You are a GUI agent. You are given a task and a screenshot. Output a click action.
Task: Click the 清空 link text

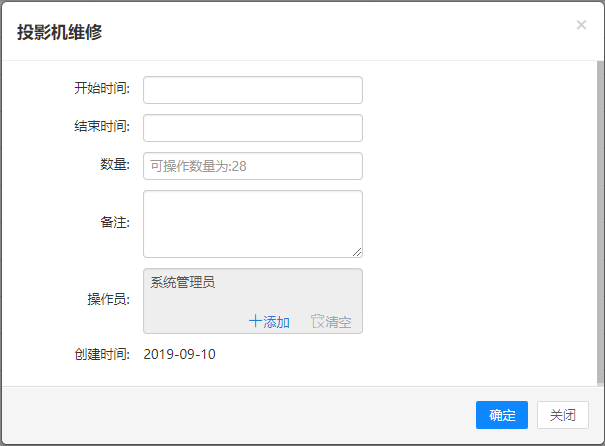click(x=337, y=322)
